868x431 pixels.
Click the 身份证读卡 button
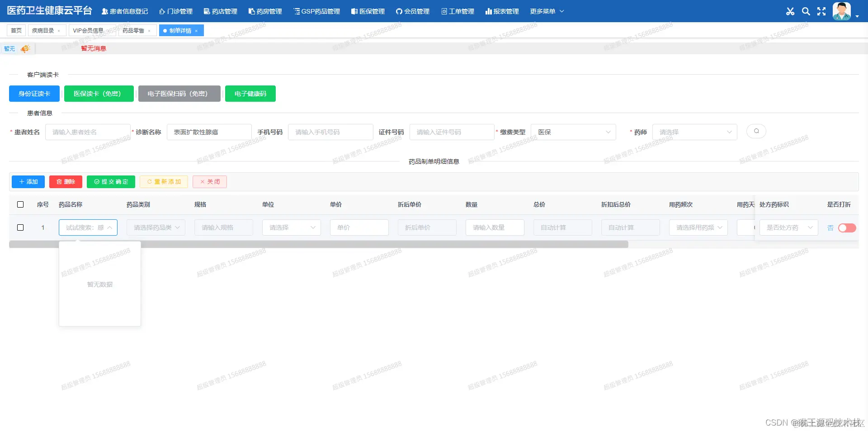(x=34, y=94)
